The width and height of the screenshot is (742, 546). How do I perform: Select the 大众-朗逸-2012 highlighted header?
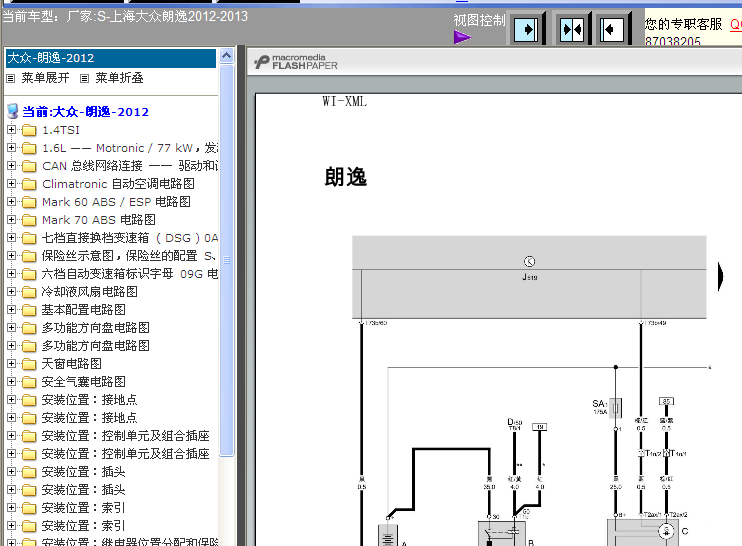click(x=111, y=58)
